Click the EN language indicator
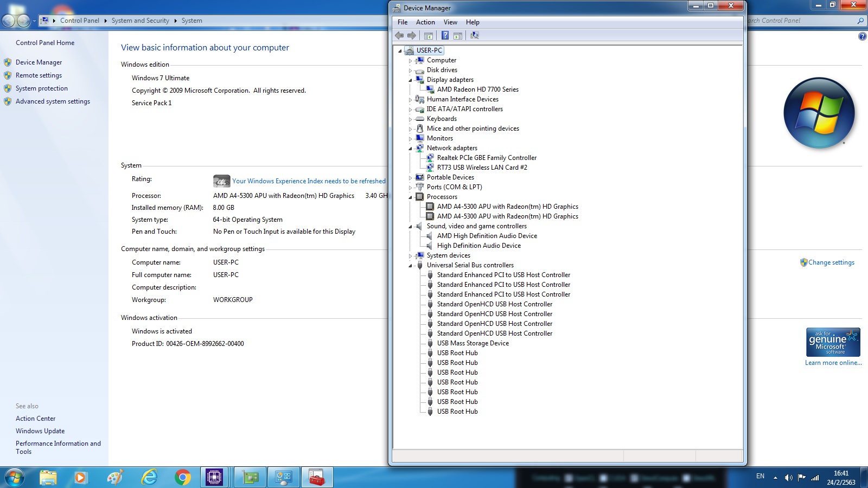The height and width of the screenshot is (488, 868). (760, 476)
